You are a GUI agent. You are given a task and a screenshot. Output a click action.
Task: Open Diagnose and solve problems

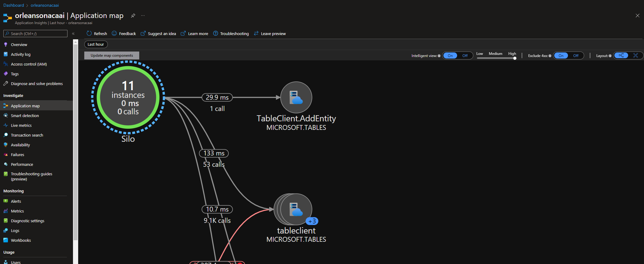click(x=37, y=84)
